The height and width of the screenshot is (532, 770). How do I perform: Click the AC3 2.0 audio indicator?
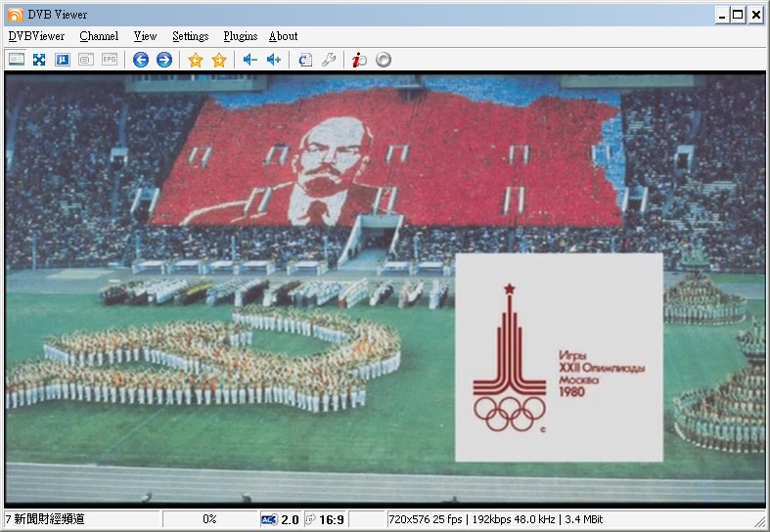point(280,519)
